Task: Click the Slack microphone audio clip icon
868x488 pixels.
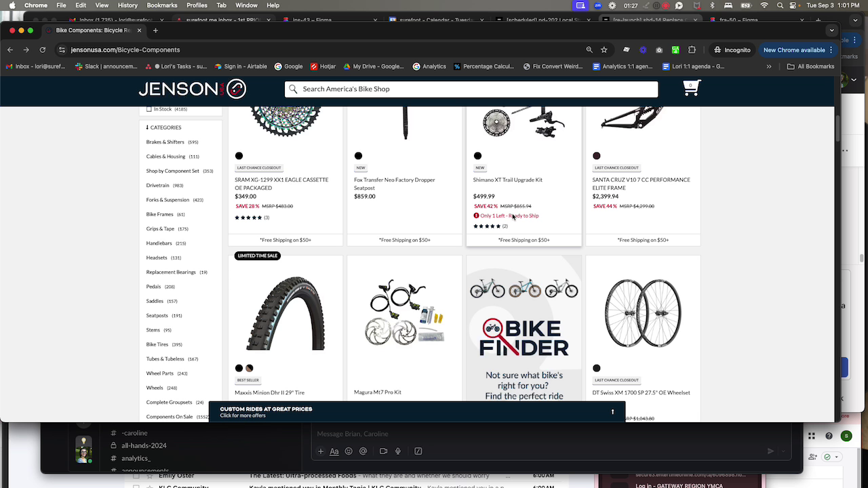Action: tap(398, 451)
